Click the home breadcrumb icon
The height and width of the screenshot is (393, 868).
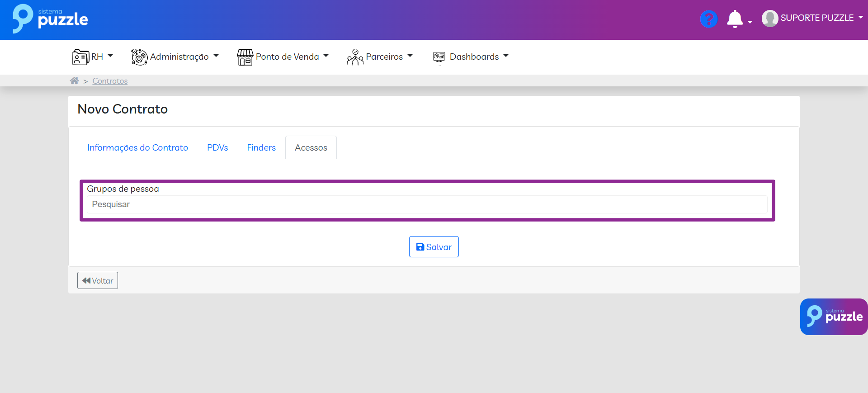click(x=74, y=81)
